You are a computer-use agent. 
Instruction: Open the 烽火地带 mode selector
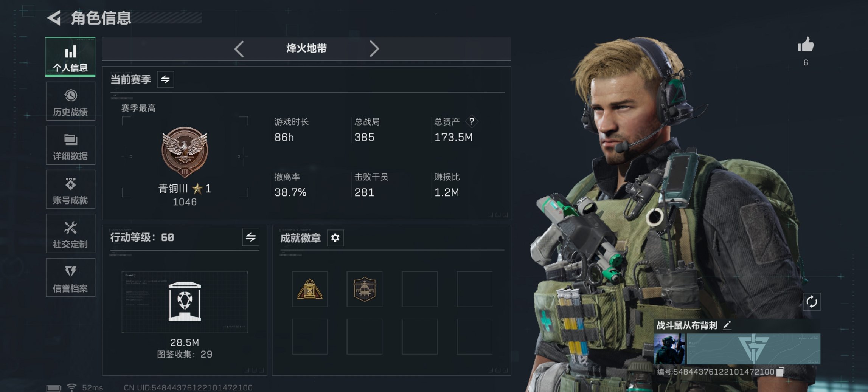(306, 48)
